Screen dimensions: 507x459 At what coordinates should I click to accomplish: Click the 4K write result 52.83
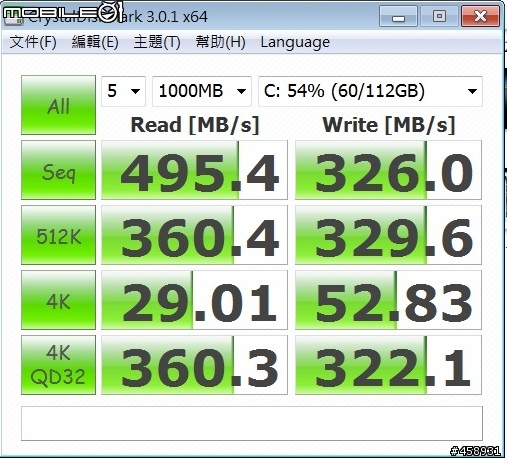[x=388, y=300]
